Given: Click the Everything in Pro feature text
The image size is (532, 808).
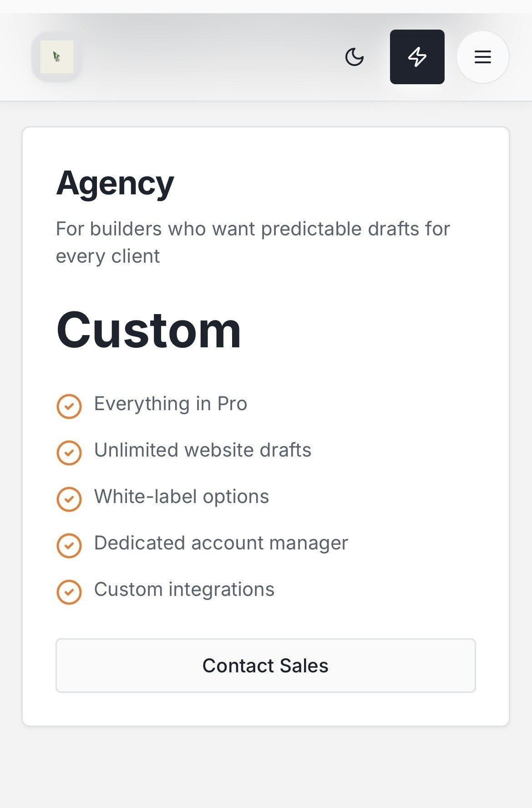Looking at the screenshot, I should (x=170, y=404).
